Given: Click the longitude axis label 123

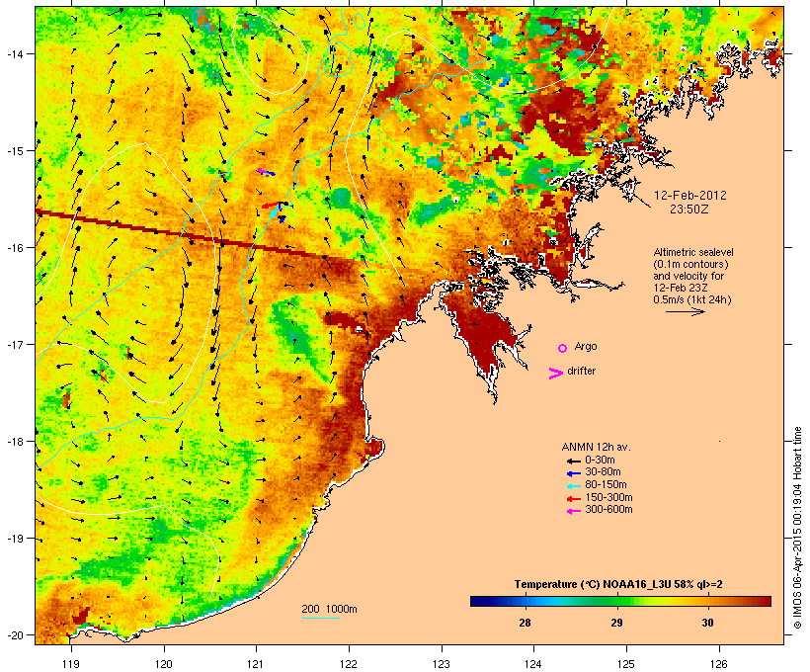Looking at the screenshot, I should pyautogui.click(x=442, y=664).
